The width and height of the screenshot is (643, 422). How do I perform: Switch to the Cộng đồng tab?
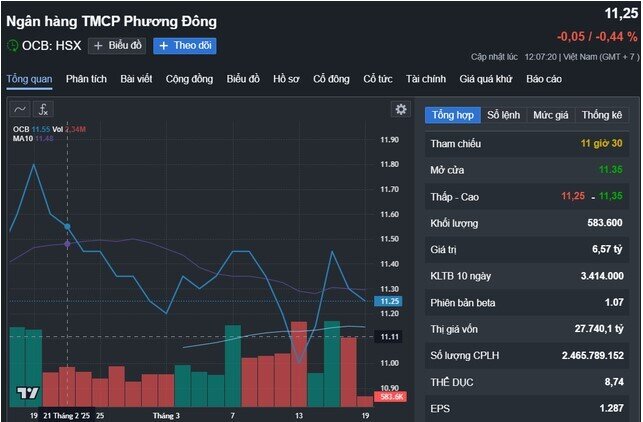coord(189,79)
